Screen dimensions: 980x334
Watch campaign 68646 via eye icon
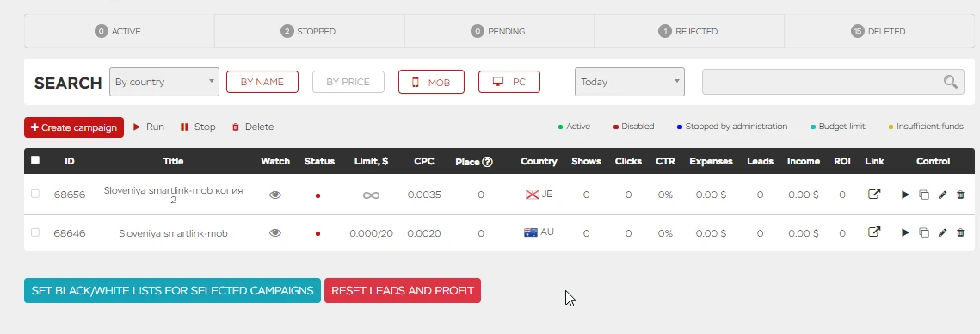click(x=275, y=232)
